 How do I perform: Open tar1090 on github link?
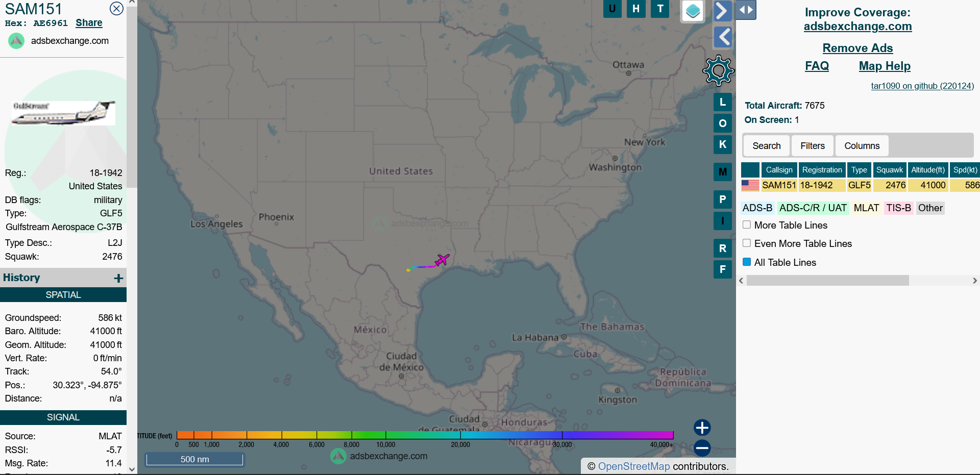point(922,86)
